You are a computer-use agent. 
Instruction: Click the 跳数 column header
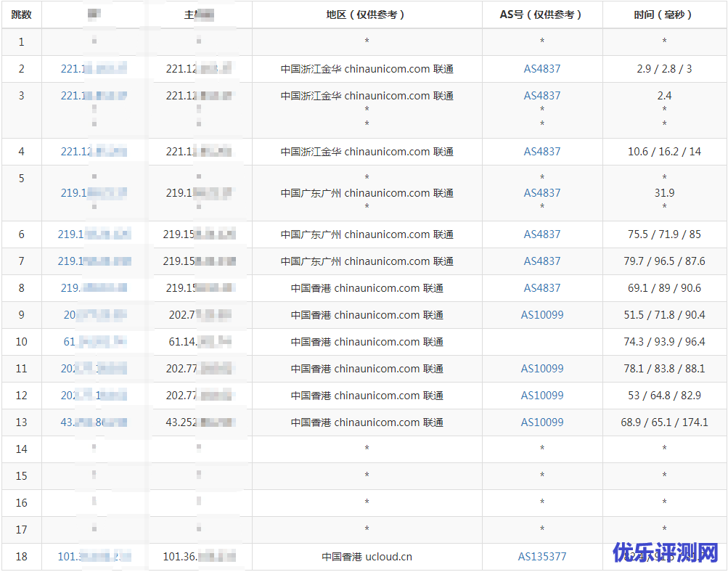click(22, 15)
